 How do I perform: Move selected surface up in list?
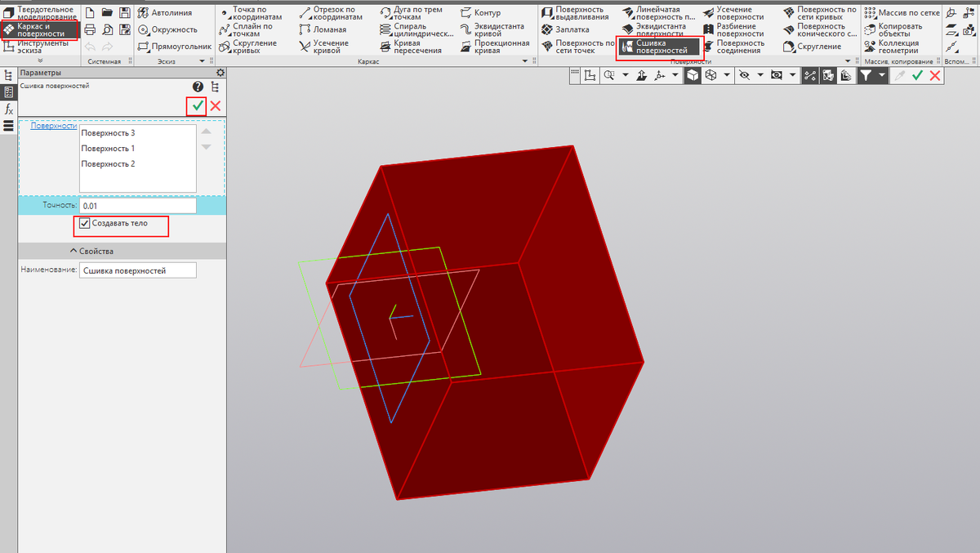click(206, 132)
